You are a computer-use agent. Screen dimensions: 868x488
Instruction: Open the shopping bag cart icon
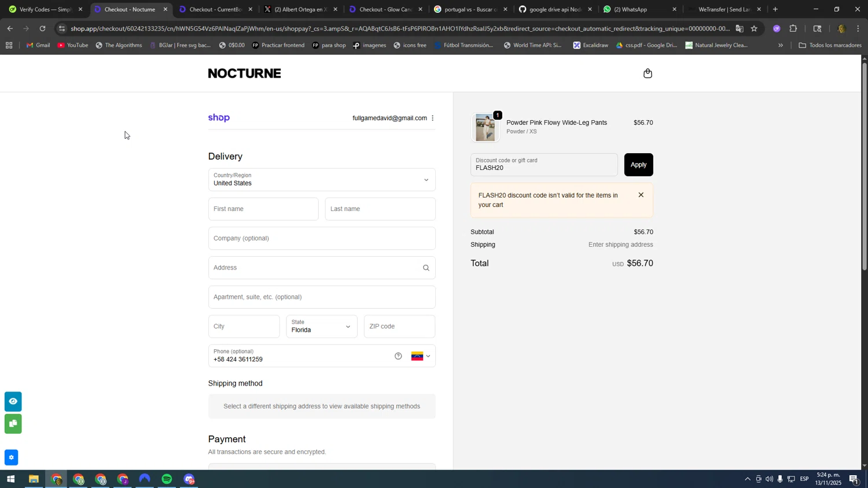(x=648, y=73)
